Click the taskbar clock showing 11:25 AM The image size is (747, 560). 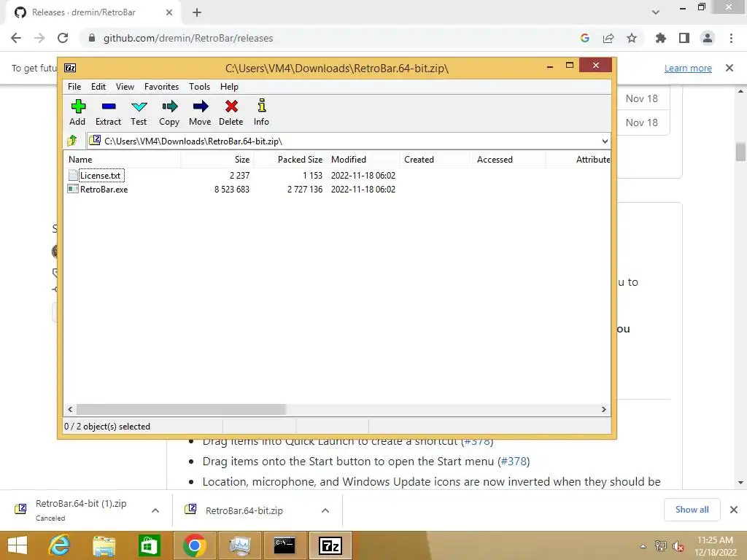(715, 545)
